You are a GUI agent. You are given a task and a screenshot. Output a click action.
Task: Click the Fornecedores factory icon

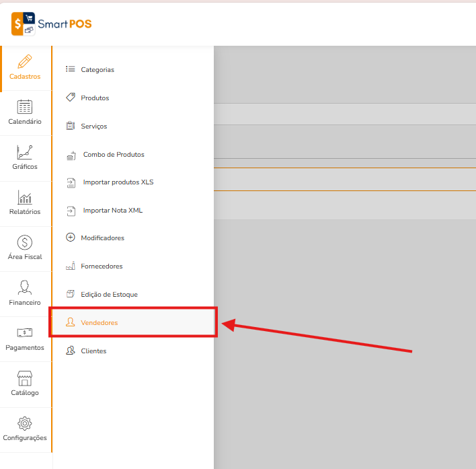[71, 266]
